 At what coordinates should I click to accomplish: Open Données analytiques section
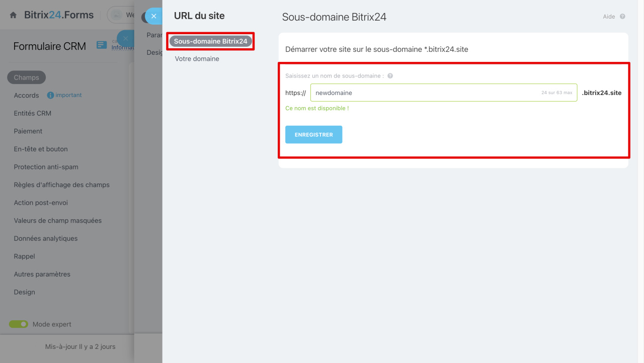pyautogui.click(x=46, y=238)
